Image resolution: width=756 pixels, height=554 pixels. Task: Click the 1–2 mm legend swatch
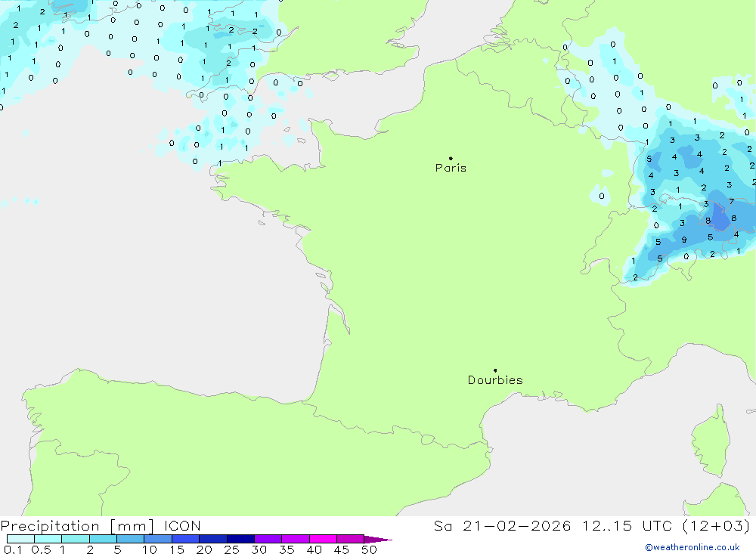point(76,539)
